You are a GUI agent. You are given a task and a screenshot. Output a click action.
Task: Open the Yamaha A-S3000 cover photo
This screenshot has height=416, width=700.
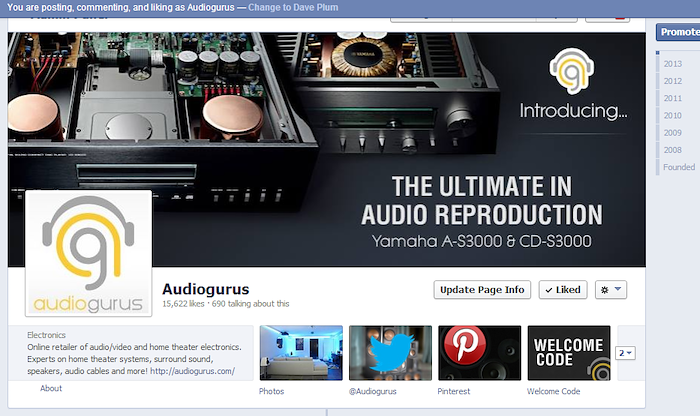327,150
